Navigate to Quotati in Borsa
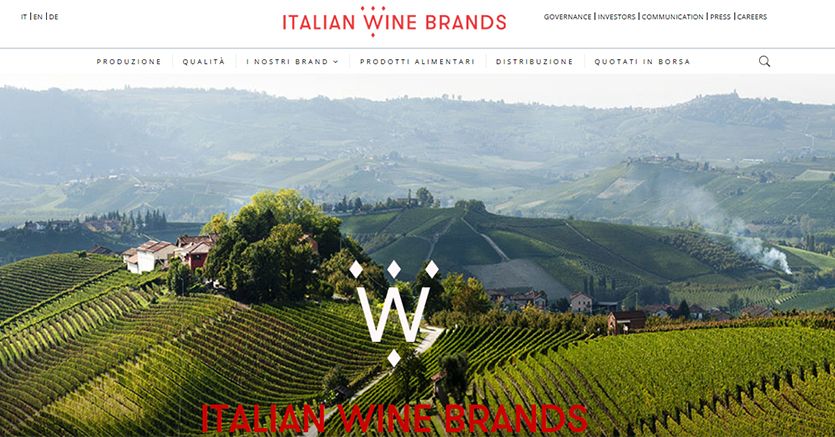835x437 pixels. click(642, 62)
